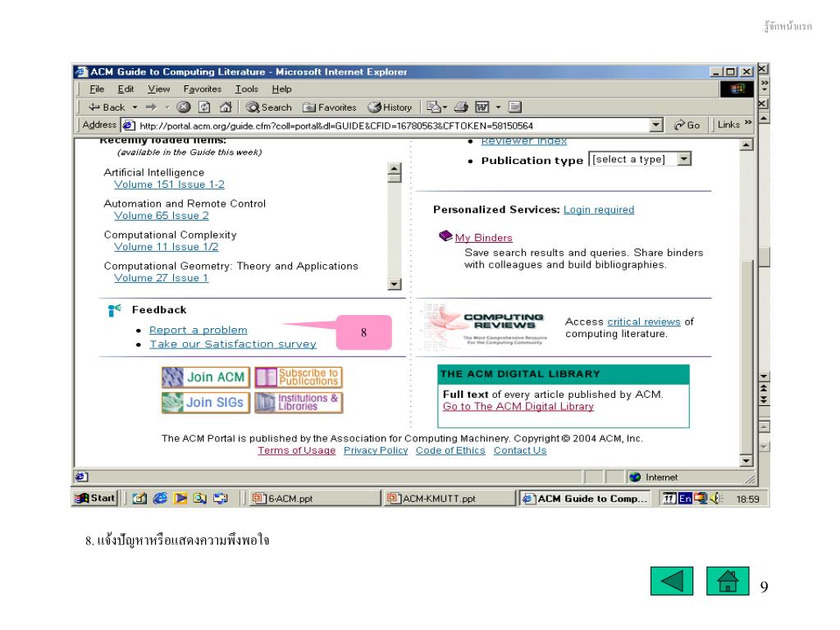Viewport: 840px width, 630px height.
Task: Open the Forward history dropdown arrow
Action: [x=167, y=107]
